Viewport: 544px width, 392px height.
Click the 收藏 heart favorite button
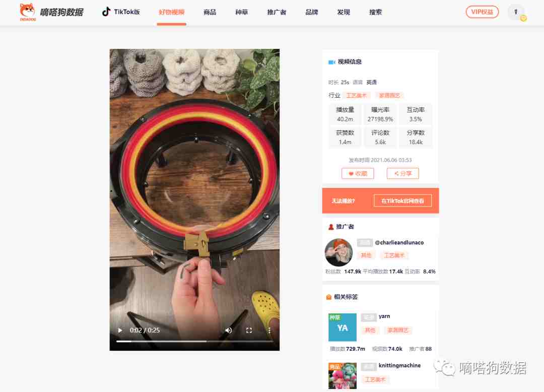(358, 173)
